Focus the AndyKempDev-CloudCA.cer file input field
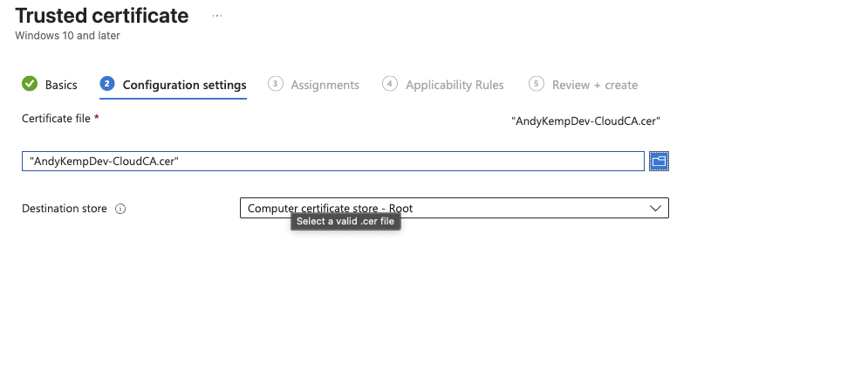The height and width of the screenshot is (366, 868). (x=332, y=162)
